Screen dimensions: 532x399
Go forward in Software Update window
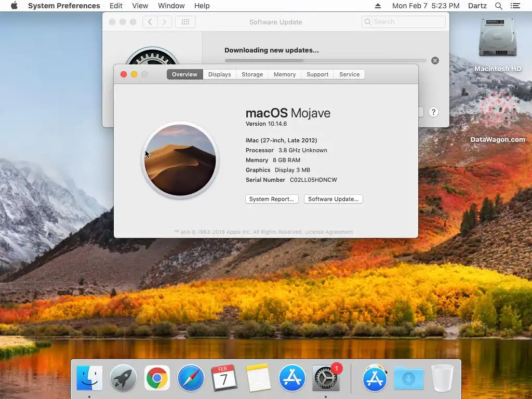164,22
